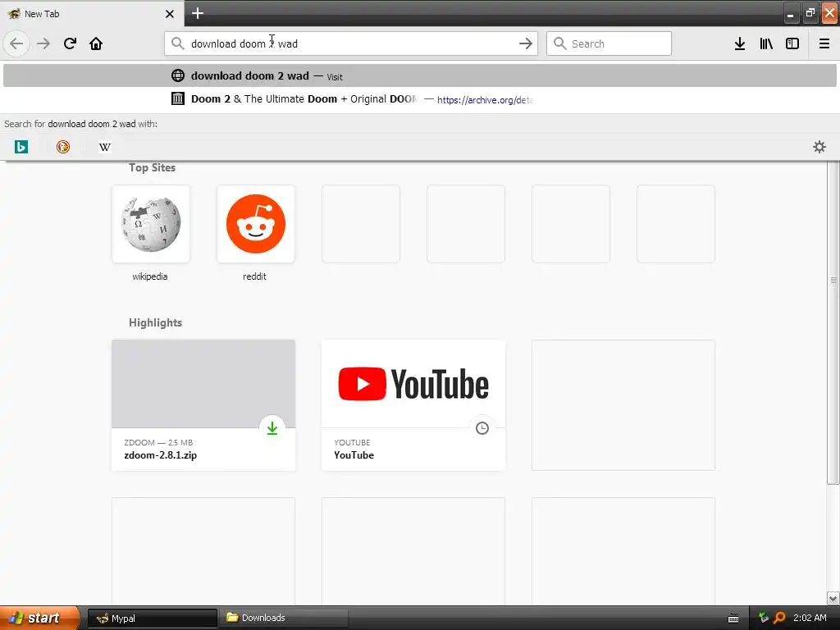Click the magnifier icon in address bar
Screen dimensions: 840x630
(178, 43)
